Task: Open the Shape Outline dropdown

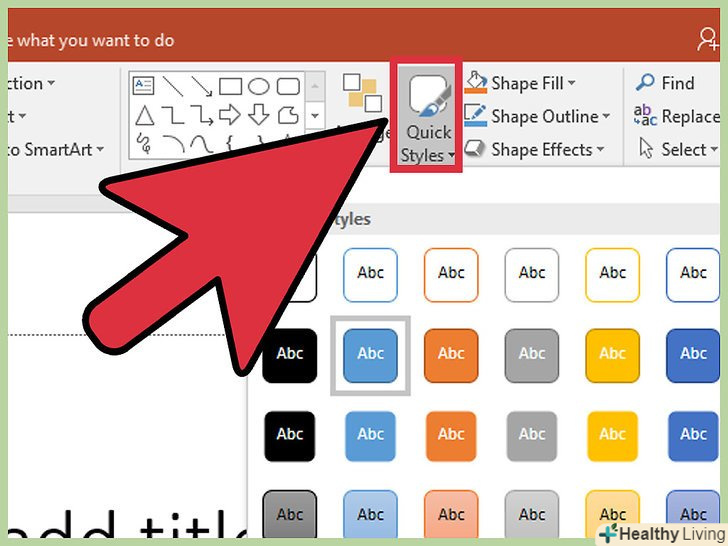Action: (x=537, y=116)
